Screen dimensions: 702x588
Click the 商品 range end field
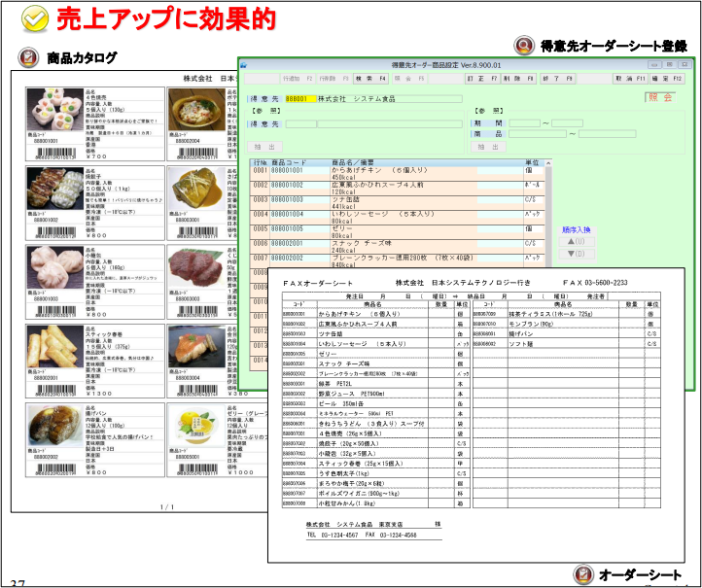point(608,134)
